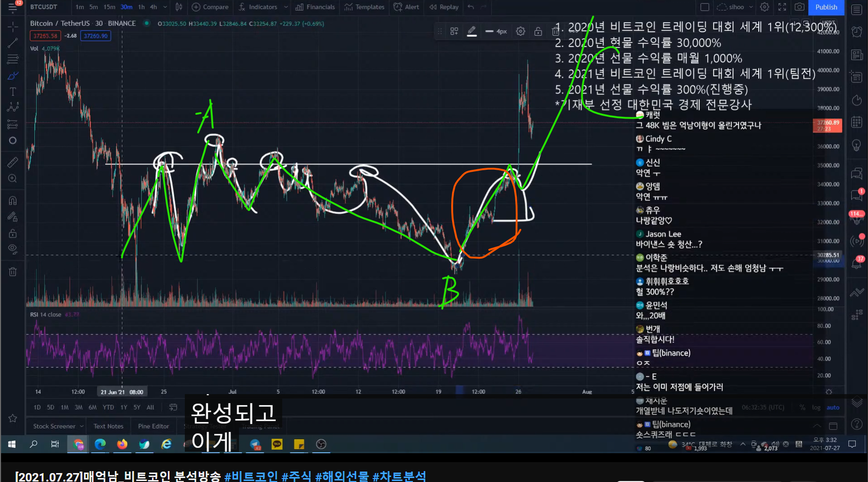Set date range to All

pos(150,407)
